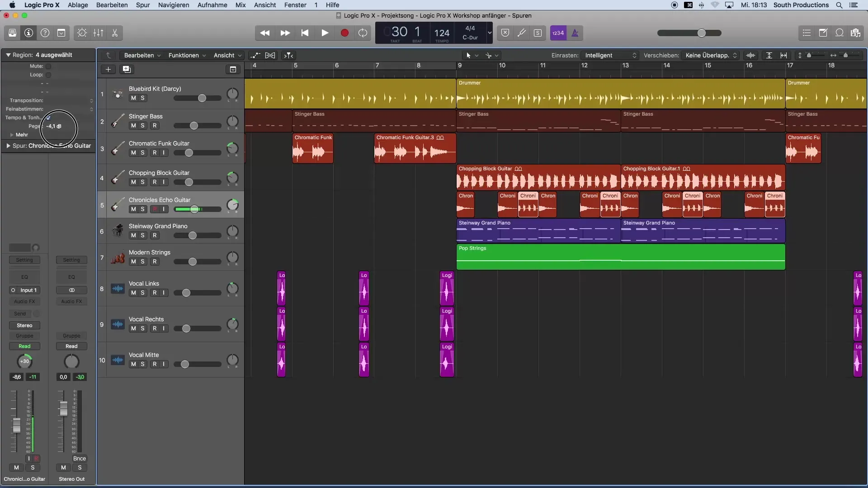Solo the Stinger Bass track
Viewport: 868px width, 488px height.
[143, 126]
